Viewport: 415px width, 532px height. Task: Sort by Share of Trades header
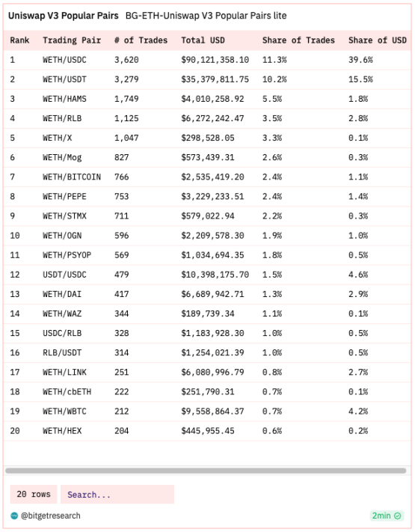click(298, 40)
